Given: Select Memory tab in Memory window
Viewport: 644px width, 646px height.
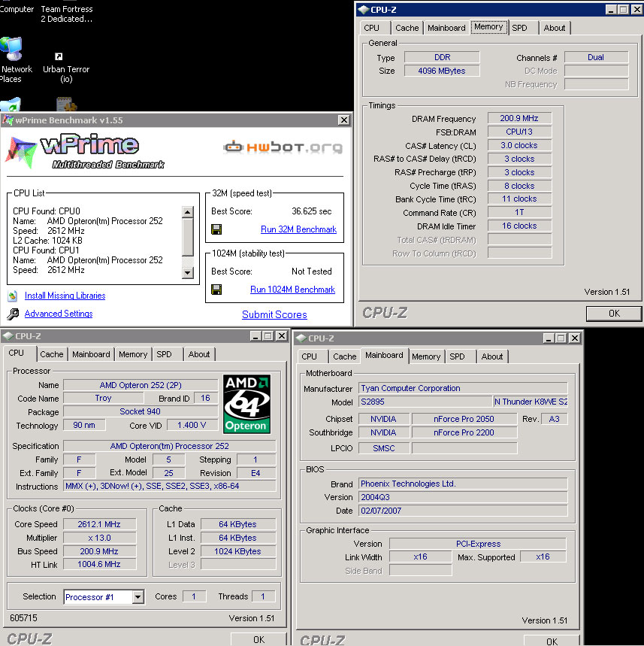Looking at the screenshot, I should point(488,27).
